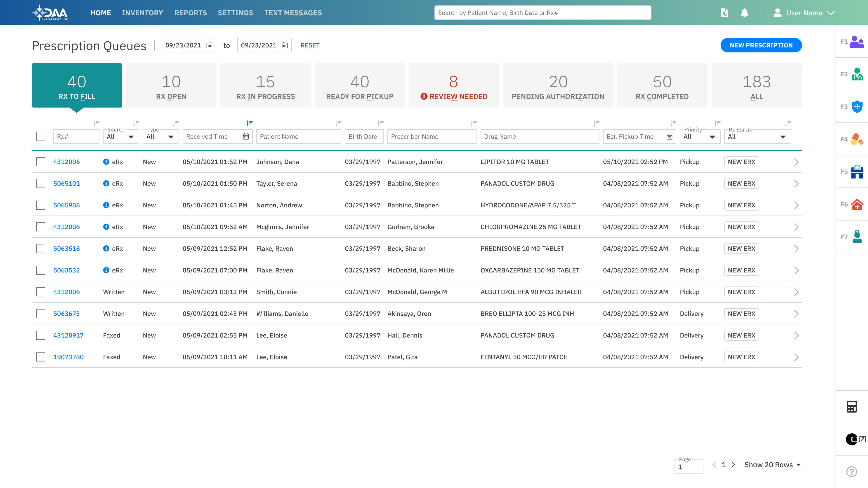Select the checkbox for Rx 5065101
The width and height of the screenshot is (868, 488).
tap(40, 183)
